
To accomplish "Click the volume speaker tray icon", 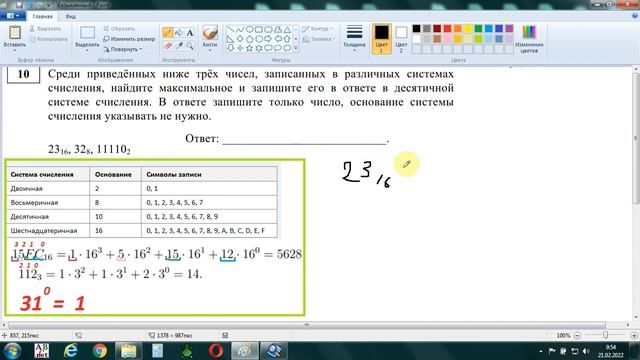I will (586, 351).
